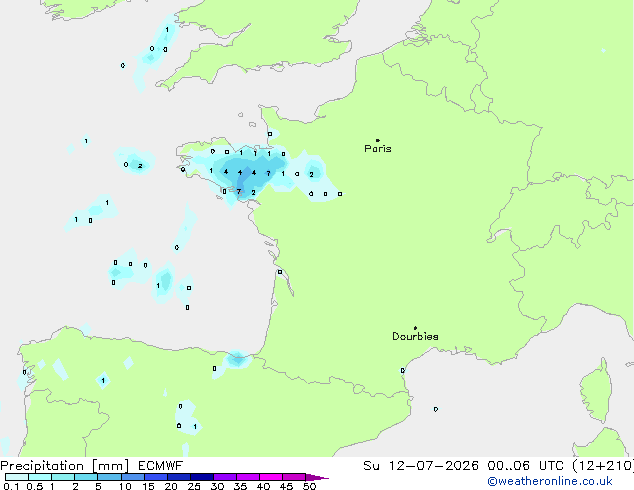
Task: Click the weatheronline.co.uk copyright link
Action: [x=550, y=481]
